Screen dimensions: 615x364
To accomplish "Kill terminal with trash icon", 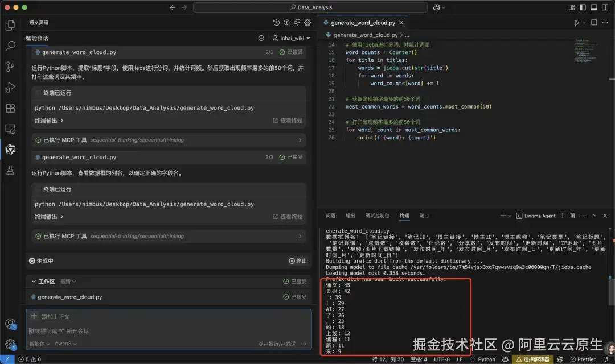I will (573, 216).
